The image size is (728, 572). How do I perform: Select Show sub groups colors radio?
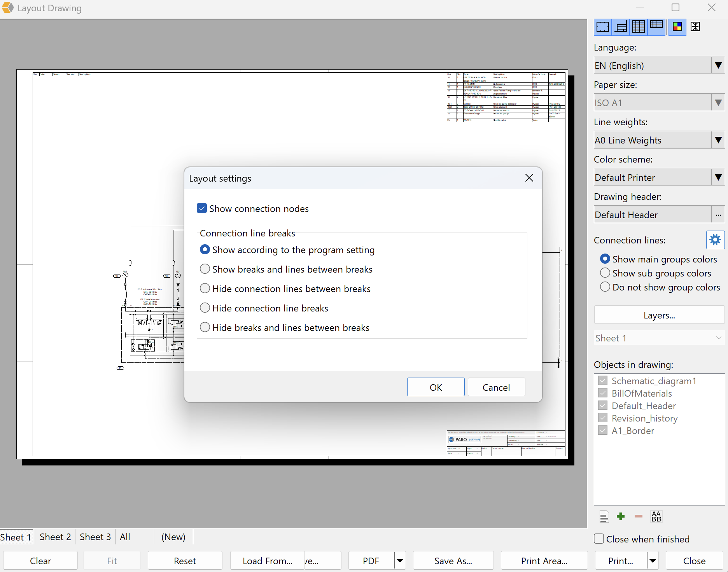(x=605, y=273)
